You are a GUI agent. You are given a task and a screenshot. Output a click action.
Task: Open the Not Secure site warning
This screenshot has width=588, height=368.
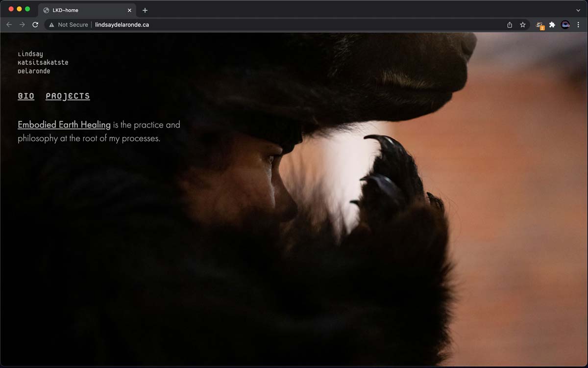[69, 25]
